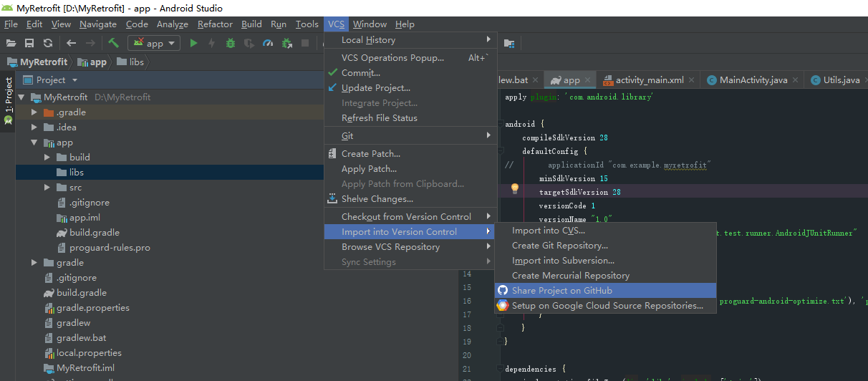Image resolution: width=868 pixels, height=381 pixels.
Task: Collapse the app module tree node
Action: tap(34, 143)
